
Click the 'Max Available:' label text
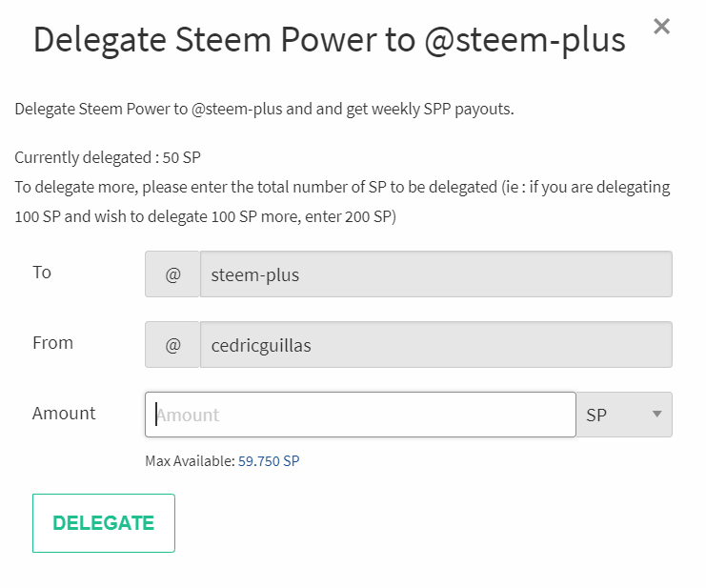pyautogui.click(x=190, y=461)
